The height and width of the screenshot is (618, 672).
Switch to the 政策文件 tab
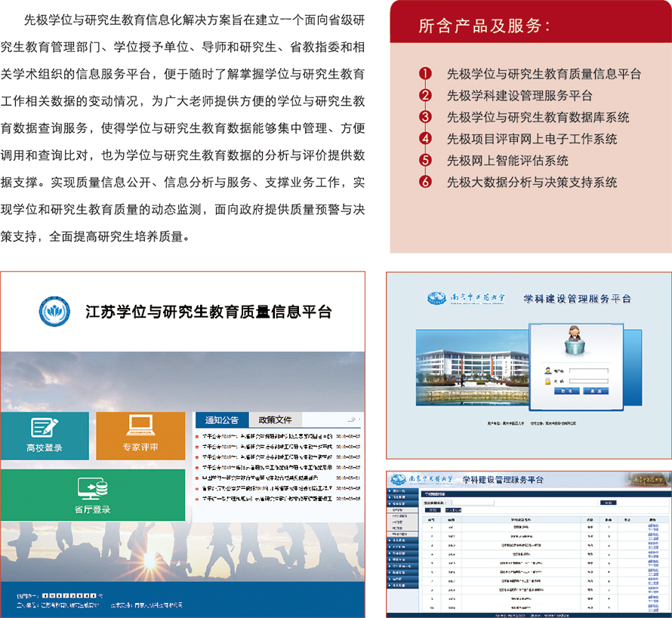pos(275,420)
